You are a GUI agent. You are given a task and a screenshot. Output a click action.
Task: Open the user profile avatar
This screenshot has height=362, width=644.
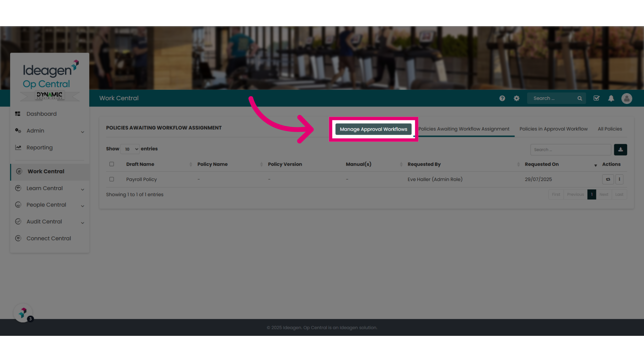(627, 98)
